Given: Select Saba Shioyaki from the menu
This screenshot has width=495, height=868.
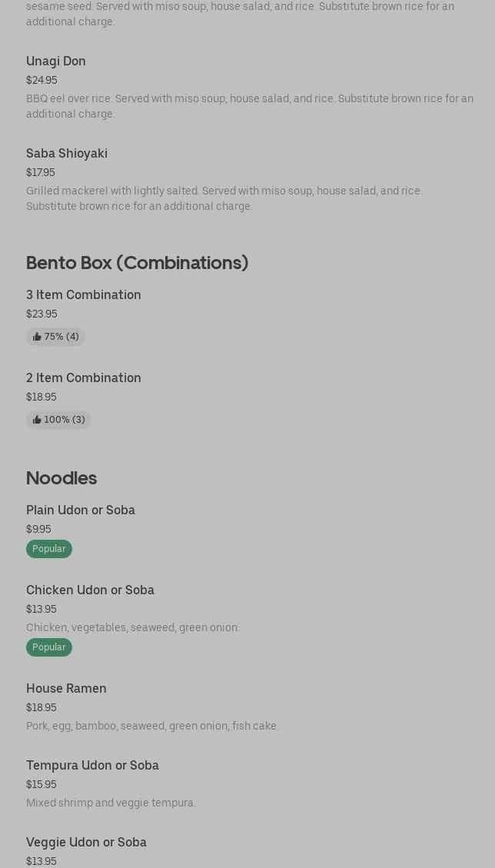Looking at the screenshot, I should coord(67,154).
